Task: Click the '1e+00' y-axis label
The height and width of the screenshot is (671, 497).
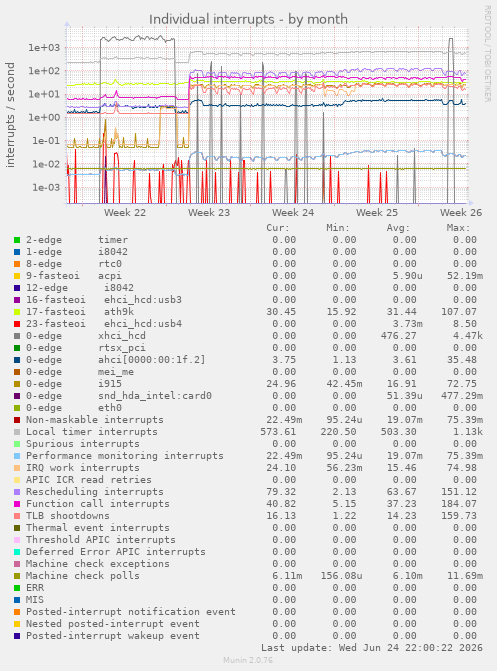Action: coord(45,117)
